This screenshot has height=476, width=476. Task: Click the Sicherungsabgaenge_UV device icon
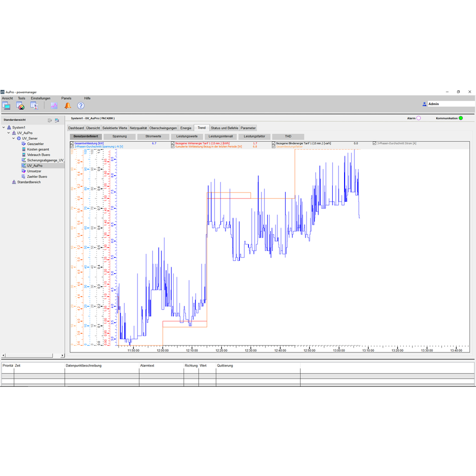pos(24,160)
